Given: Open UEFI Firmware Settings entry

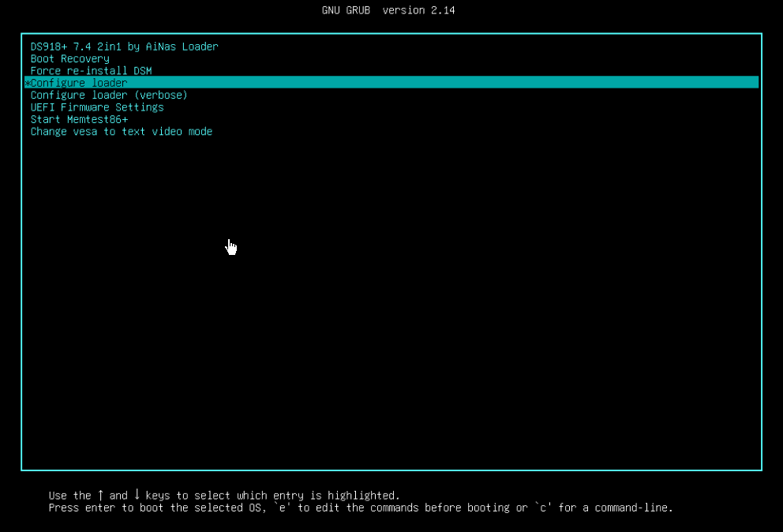Looking at the screenshot, I should pyautogui.click(x=97, y=107).
